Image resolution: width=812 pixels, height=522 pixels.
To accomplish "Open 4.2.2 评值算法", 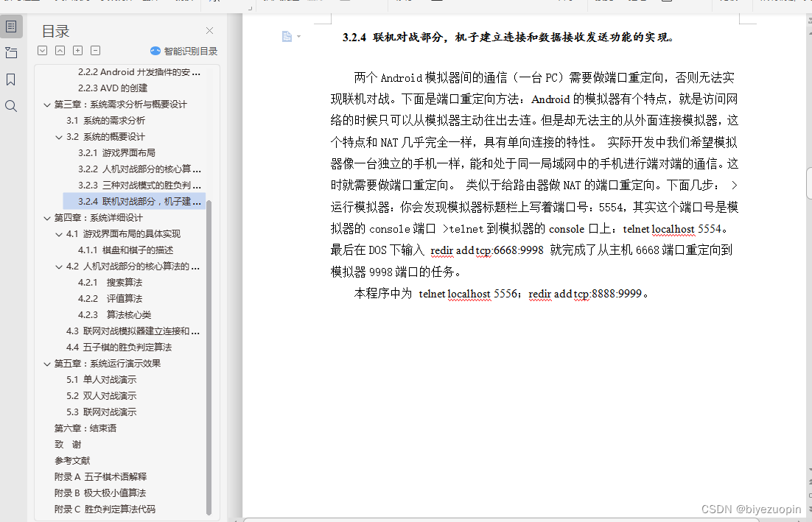I will pyautogui.click(x=110, y=298).
